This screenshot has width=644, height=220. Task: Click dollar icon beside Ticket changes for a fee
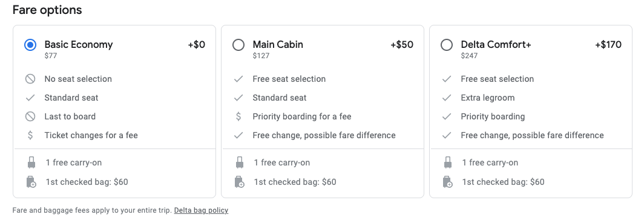click(x=30, y=135)
